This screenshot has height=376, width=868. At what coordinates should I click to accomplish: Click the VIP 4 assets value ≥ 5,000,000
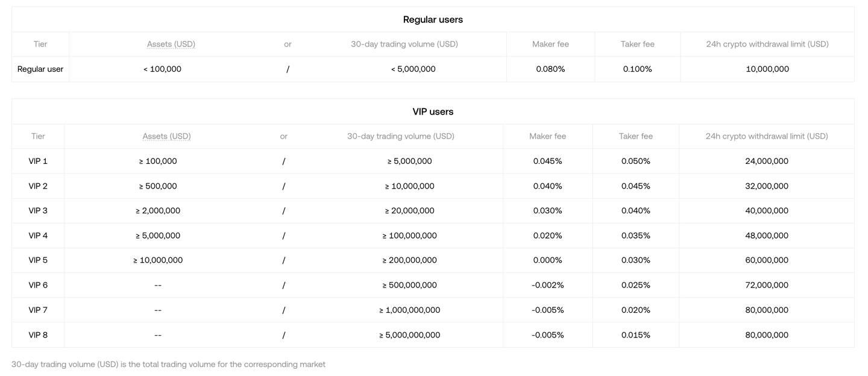[158, 236]
